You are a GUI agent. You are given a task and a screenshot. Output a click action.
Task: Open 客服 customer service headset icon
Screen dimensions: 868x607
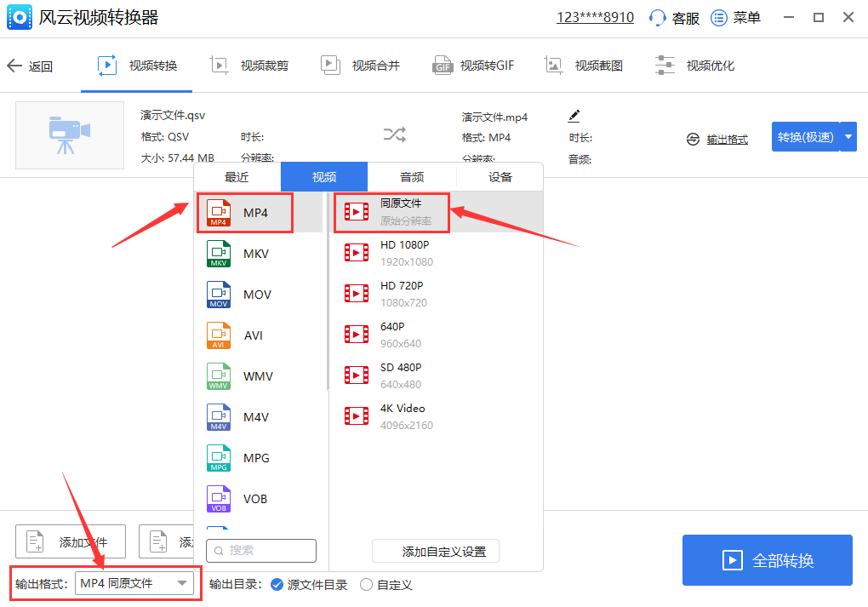click(657, 18)
